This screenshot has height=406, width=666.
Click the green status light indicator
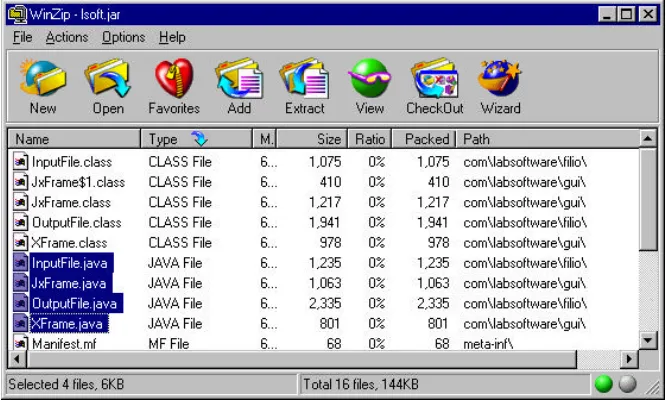click(604, 384)
